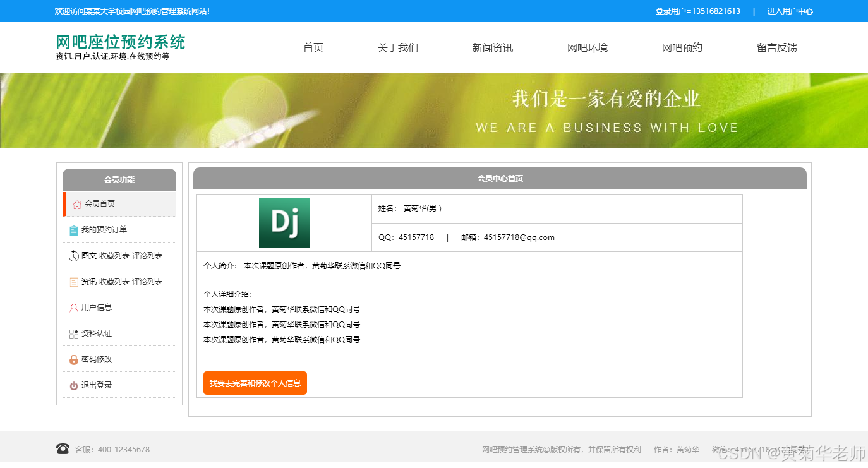Click the telephone icon beside 客服 number
Viewport: 868px width, 468px height.
point(62,448)
